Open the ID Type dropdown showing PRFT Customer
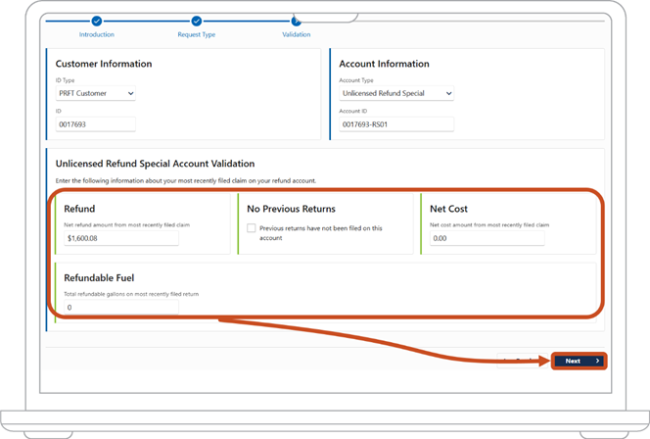Image resolution: width=650 pixels, height=439 pixels. (x=96, y=93)
